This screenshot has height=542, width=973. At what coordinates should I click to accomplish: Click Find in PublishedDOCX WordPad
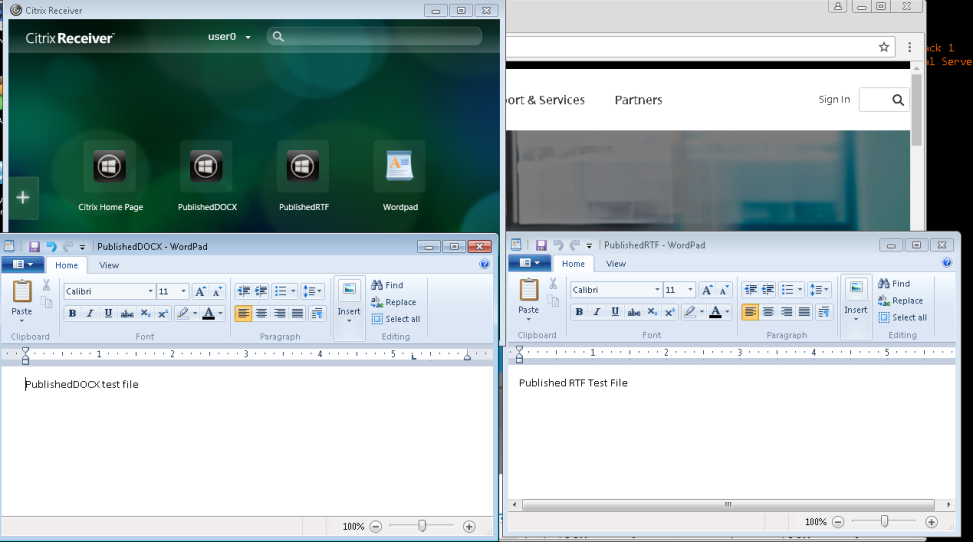pos(388,285)
